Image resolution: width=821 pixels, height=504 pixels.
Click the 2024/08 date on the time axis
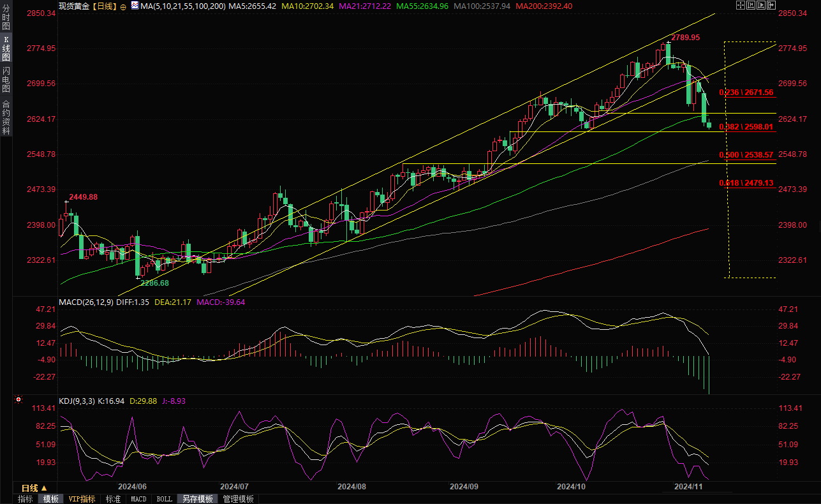[351, 486]
